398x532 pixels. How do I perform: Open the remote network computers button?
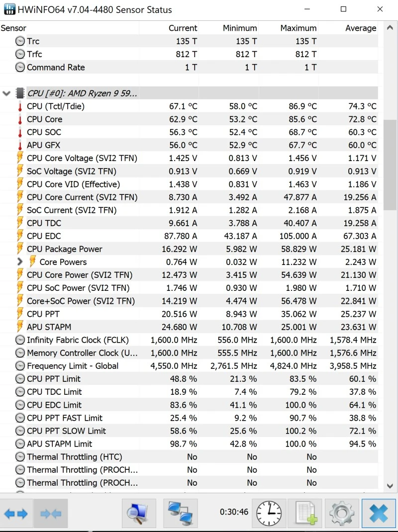(x=180, y=513)
